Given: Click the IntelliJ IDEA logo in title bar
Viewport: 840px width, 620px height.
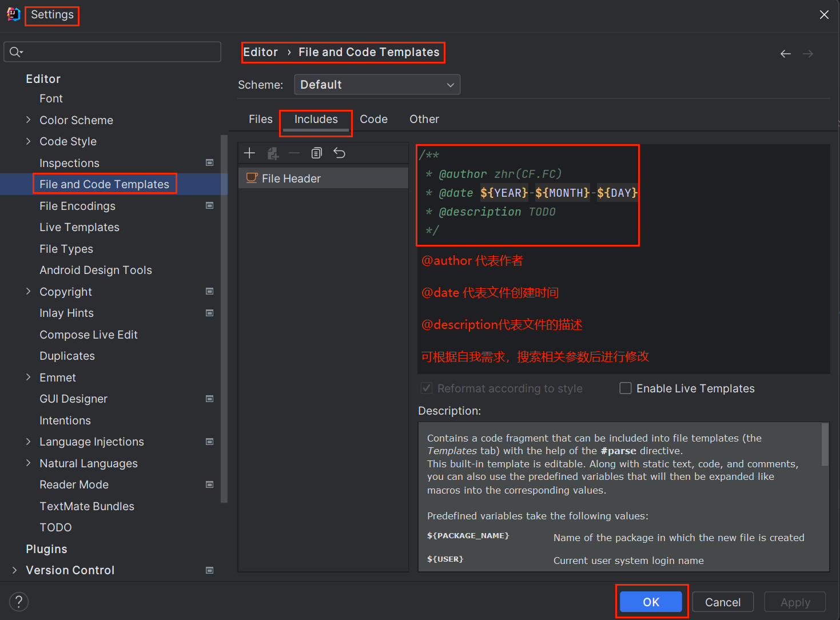Looking at the screenshot, I should pos(13,14).
